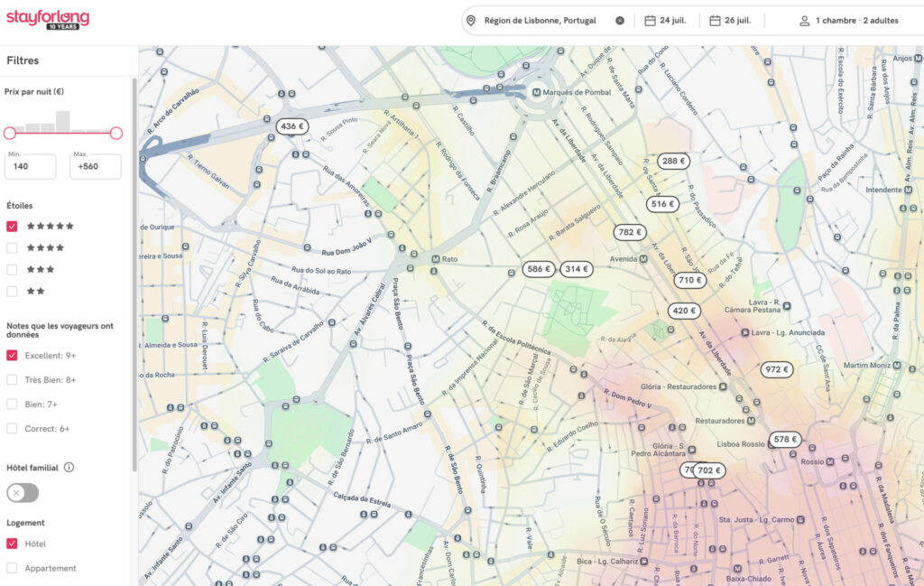Screen dimensions: 924x586
Task: Open the destination field Région de Lisbonne
Action: [540, 21]
